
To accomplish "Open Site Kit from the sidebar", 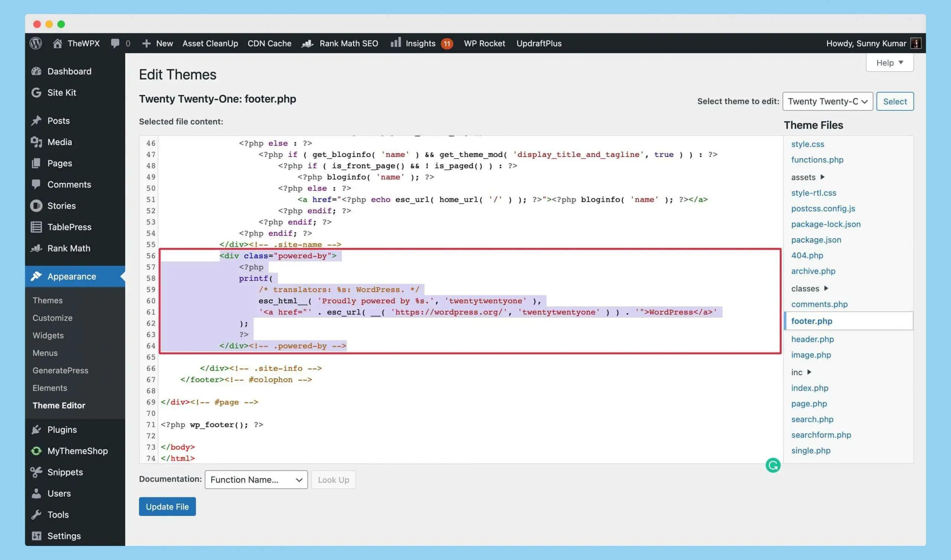I will (61, 92).
